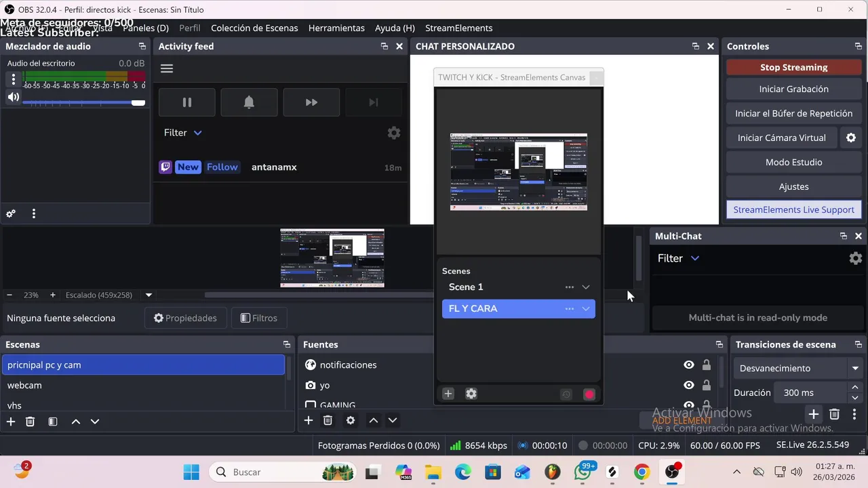
Task: Toggle Iniciar Cámara Virtual
Action: click(782, 138)
